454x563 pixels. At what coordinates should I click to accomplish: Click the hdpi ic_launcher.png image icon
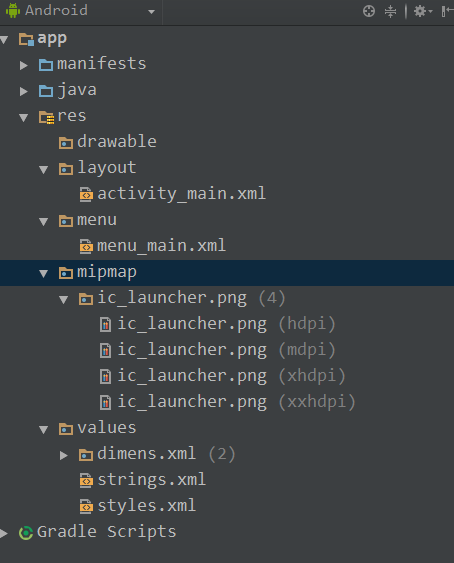point(105,325)
